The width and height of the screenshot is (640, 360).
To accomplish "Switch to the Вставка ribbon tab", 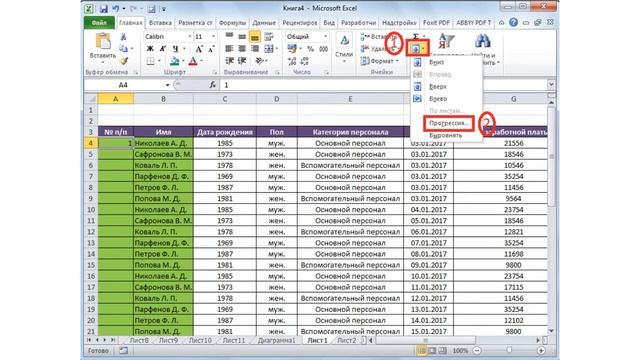I will 160,23.
